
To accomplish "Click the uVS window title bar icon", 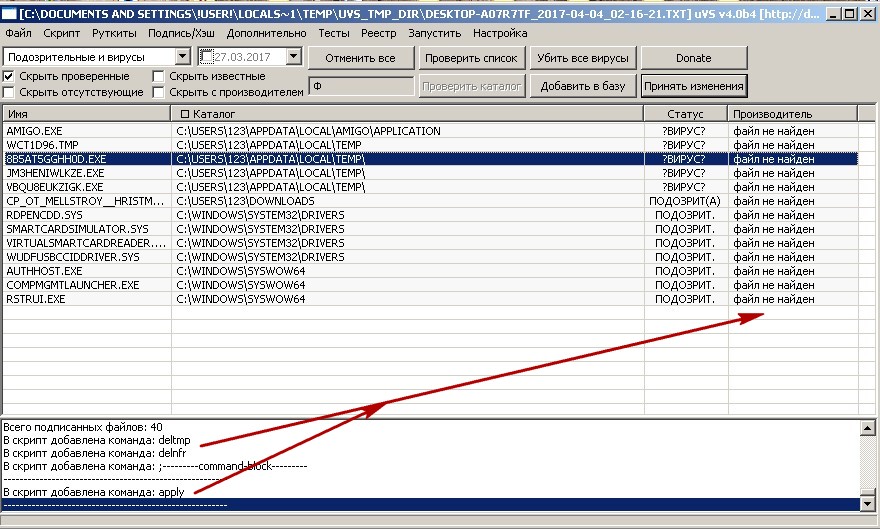I will pos(11,13).
